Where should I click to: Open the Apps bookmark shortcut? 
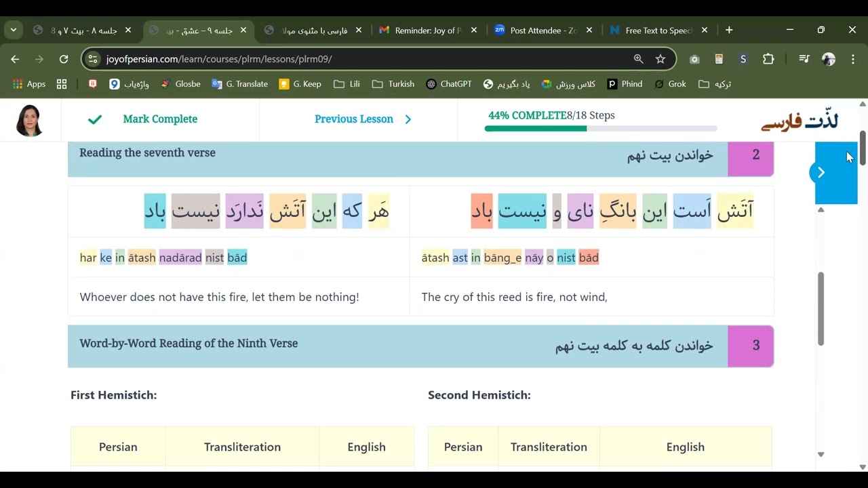pyautogui.click(x=28, y=84)
